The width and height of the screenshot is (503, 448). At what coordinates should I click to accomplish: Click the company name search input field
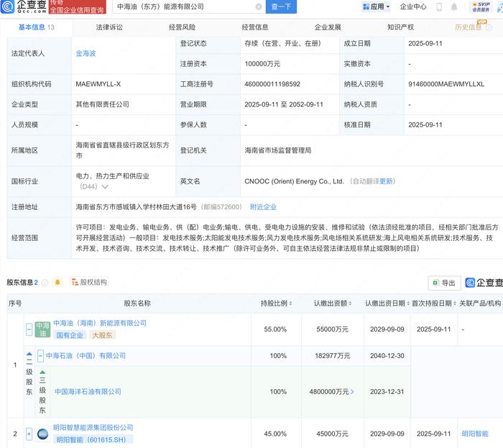(180, 7)
